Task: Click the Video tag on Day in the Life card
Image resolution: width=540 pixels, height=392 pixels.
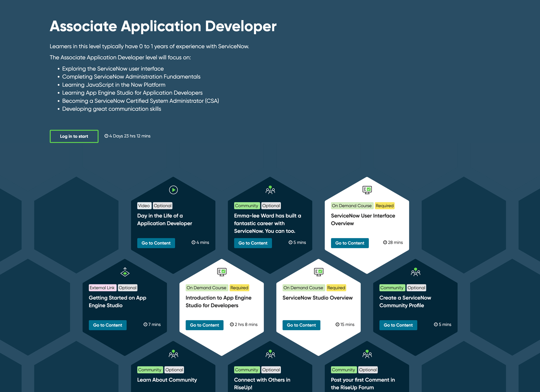Action: coord(144,206)
